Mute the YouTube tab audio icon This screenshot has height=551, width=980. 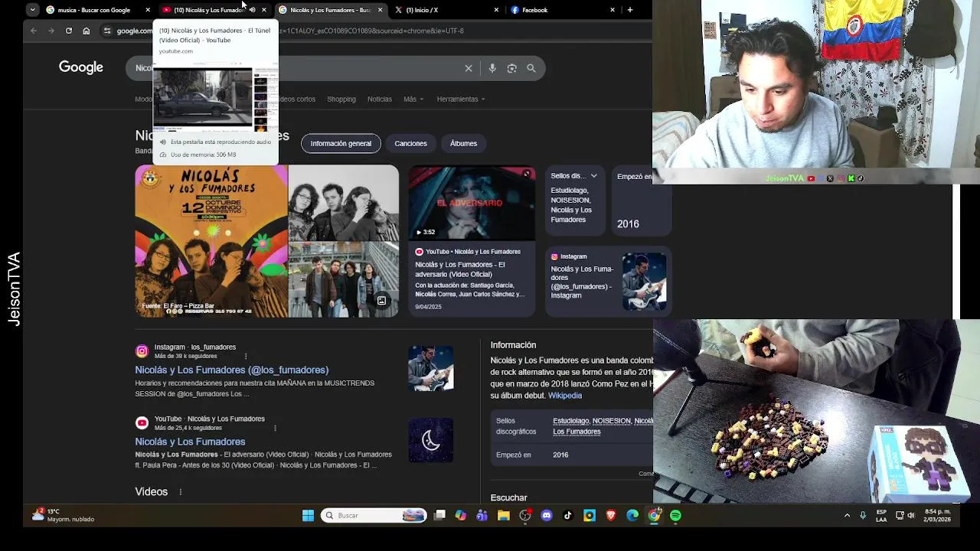[x=253, y=10]
